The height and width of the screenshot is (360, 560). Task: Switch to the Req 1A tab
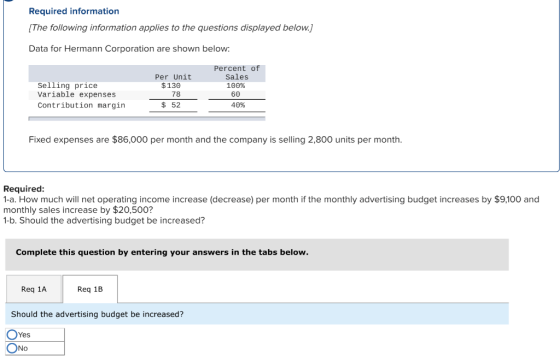pos(34,289)
